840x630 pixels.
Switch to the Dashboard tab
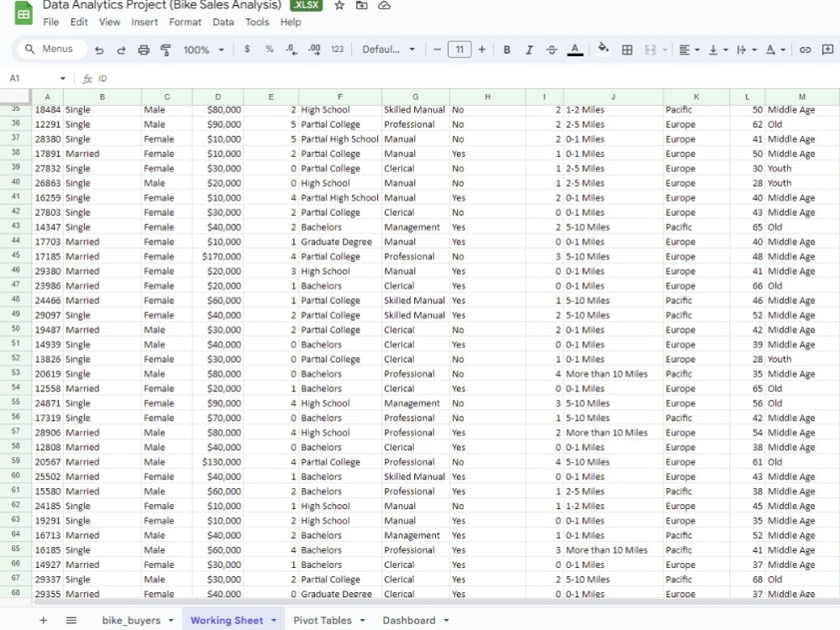409,621
